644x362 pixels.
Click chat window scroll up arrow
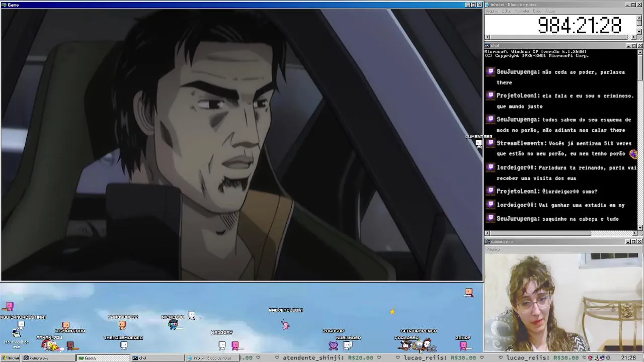640,52
